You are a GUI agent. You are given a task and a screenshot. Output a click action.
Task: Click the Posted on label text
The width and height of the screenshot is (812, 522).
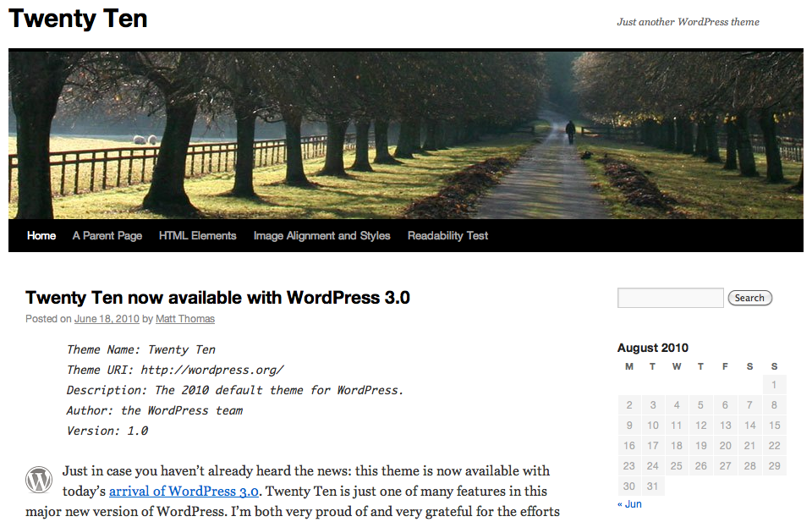pos(48,319)
